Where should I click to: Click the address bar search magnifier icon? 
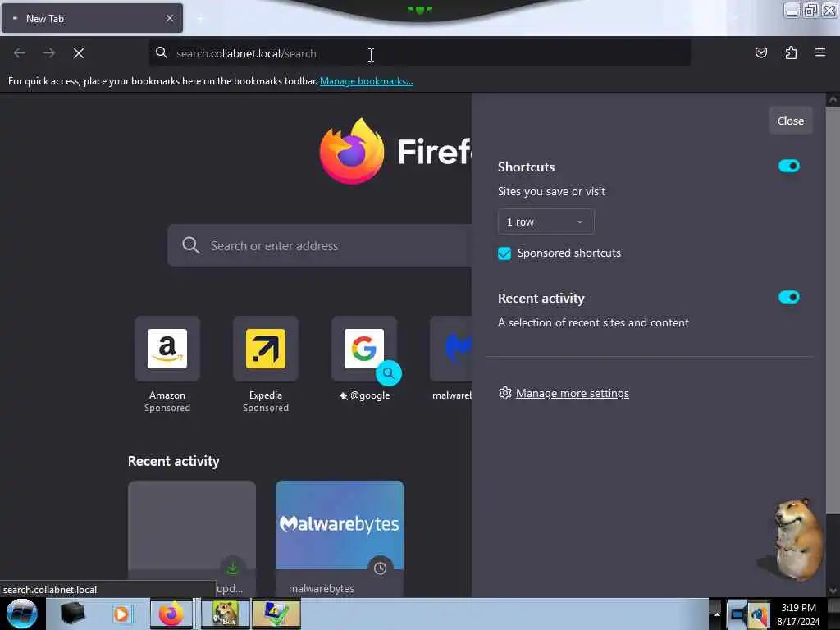162,52
